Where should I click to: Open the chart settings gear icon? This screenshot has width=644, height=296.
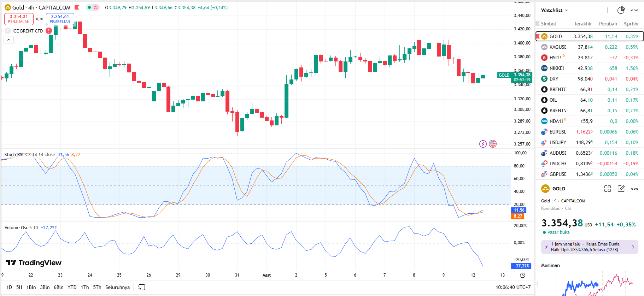(523, 275)
